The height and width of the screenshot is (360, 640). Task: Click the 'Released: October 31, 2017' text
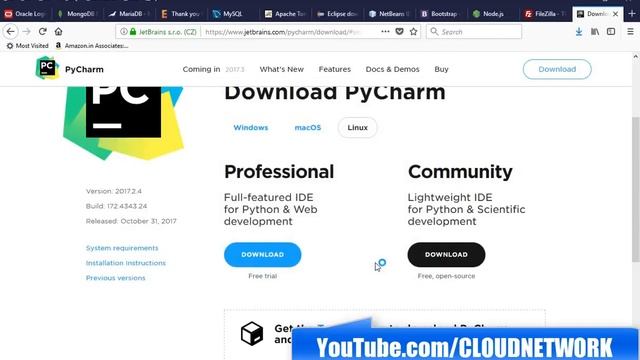click(131, 221)
